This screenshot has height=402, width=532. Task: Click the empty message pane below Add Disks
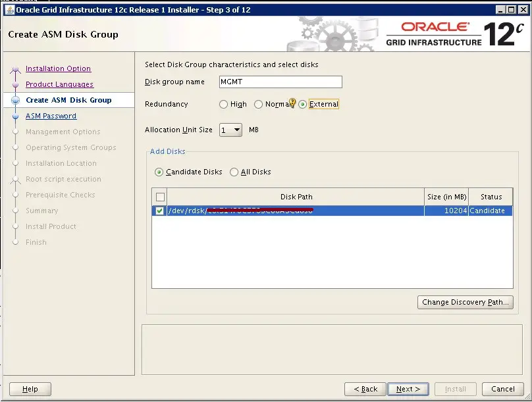(332, 350)
